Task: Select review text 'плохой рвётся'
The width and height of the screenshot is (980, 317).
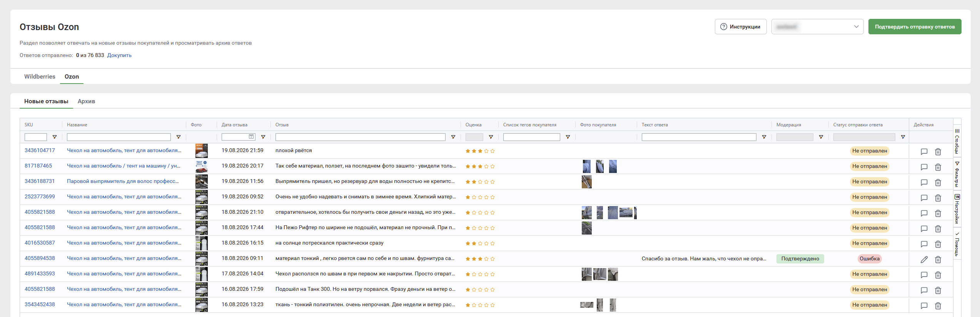Action: 294,151
